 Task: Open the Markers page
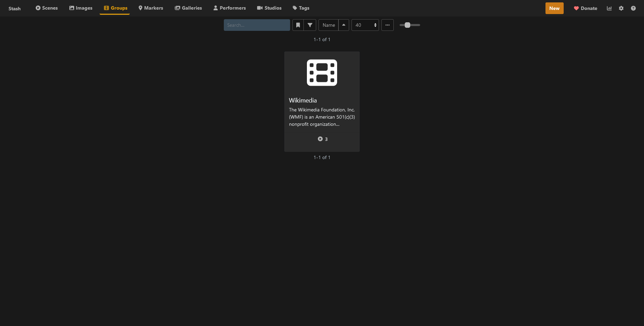tap(151, 8)
